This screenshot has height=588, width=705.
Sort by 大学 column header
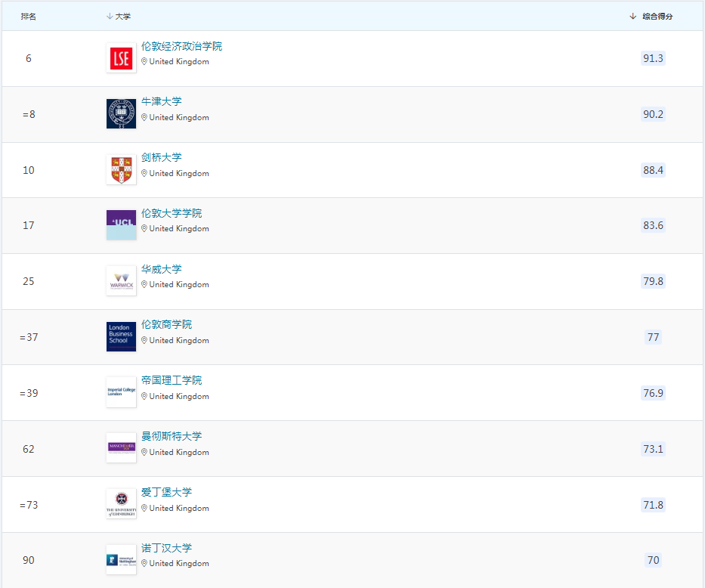coord(119,17)
